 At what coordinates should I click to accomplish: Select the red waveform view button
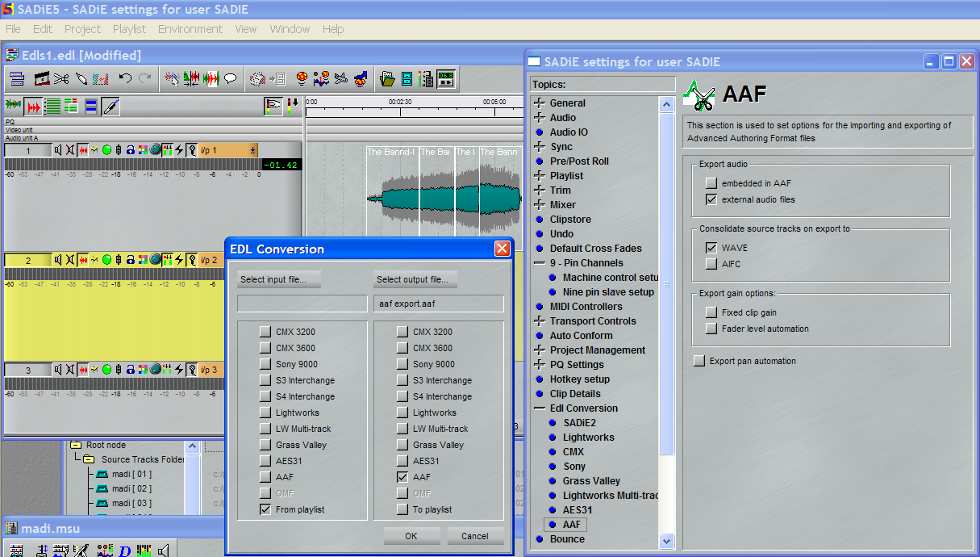(x=33, y=106)
